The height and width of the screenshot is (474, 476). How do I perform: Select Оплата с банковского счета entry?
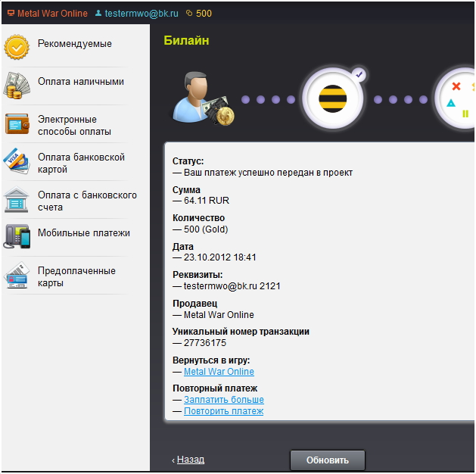pos(87,201)
